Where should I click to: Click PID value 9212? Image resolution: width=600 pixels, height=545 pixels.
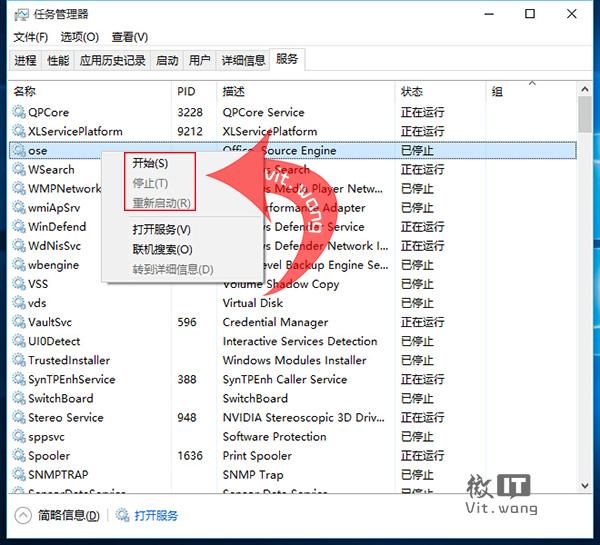190,131
